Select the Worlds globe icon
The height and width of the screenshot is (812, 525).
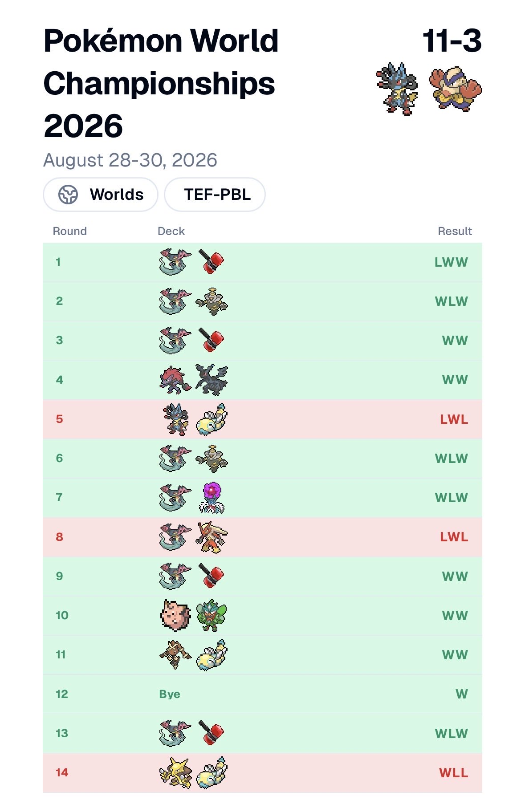68,195
